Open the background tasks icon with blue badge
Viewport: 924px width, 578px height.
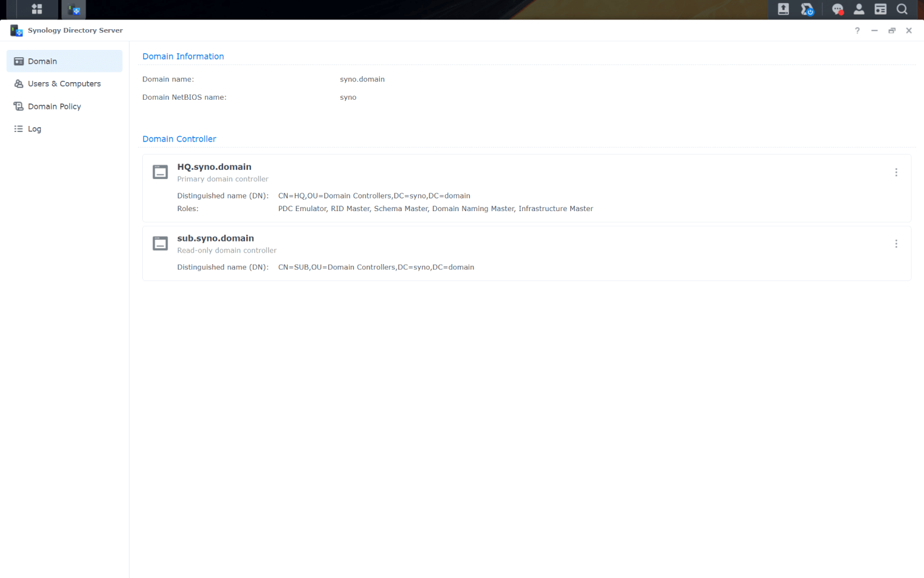point(807,9)
